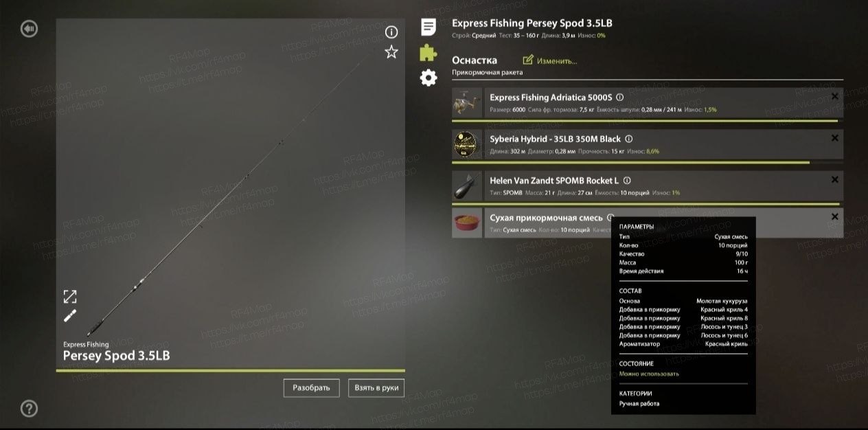Click the rod view icon below expand
The height and width of the screenshot is (430, 868).
(x=70, y=316)
